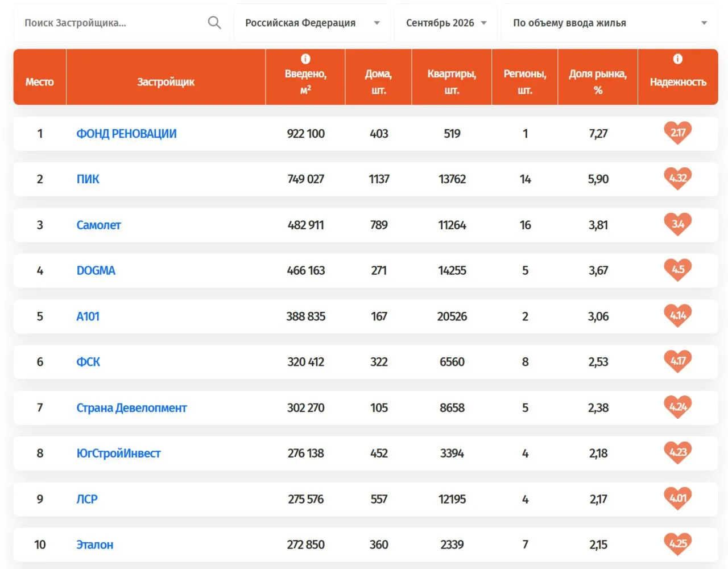The width and height of the screenshot is (728, 569).
Task: Click the Квартиры column header
Action: 452,81
